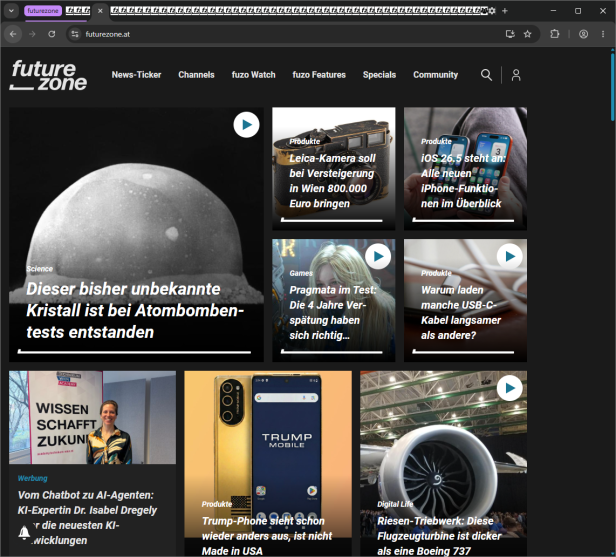Click the Wissen schafft Zukunft thumbnail
This screenshot has height=557, width=616.
(x=92, y=417)
